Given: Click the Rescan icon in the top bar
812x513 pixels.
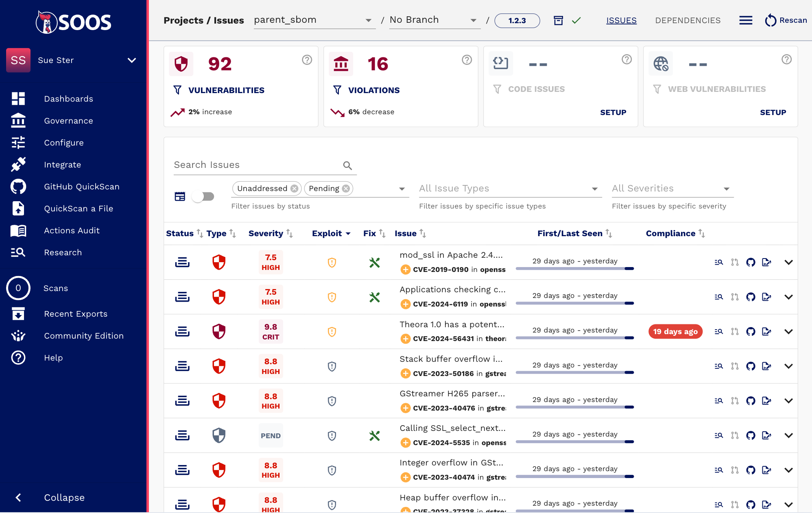Looking at the screenshot, I should [771, 20].
